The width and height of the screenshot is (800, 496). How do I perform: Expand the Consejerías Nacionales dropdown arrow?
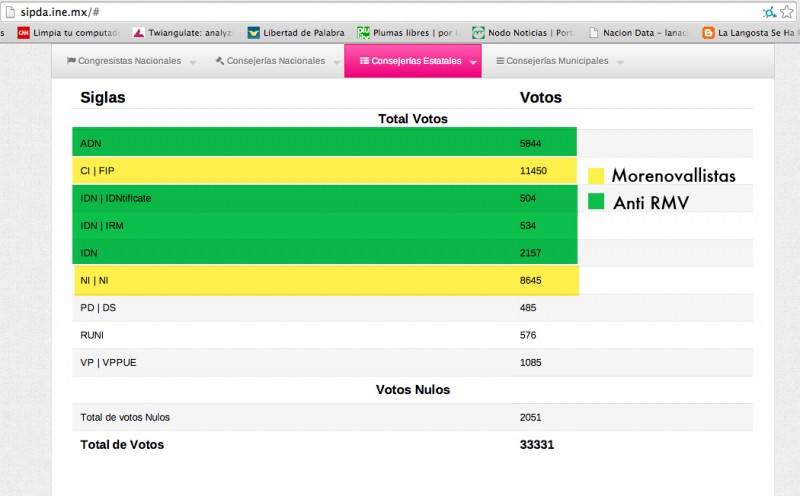(x=337, y=62)
